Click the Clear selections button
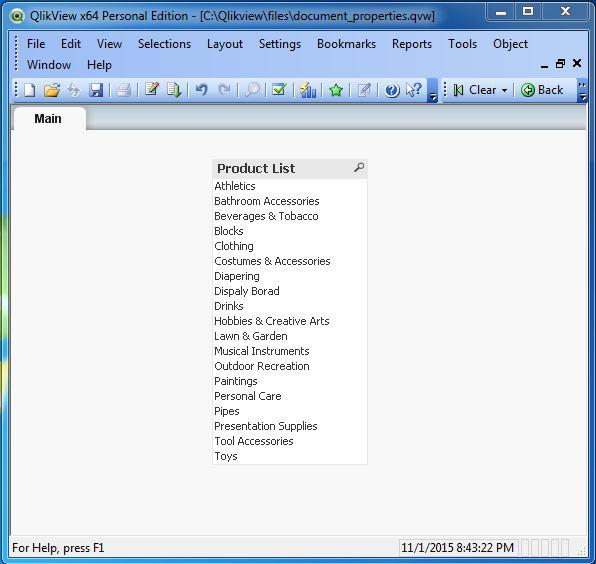 tap(475, 90)
